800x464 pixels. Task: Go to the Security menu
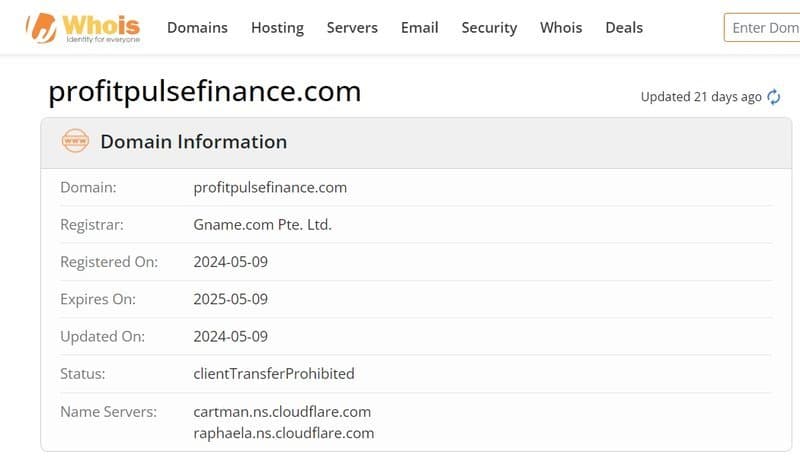point(489,28)
